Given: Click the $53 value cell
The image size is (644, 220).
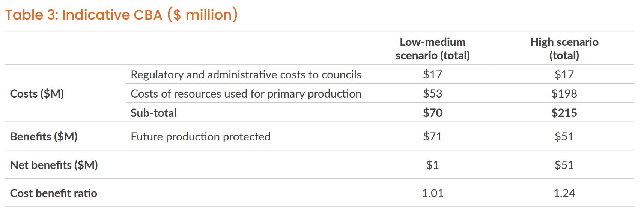Looking at the screenshot, I should (x=432, y=93).
